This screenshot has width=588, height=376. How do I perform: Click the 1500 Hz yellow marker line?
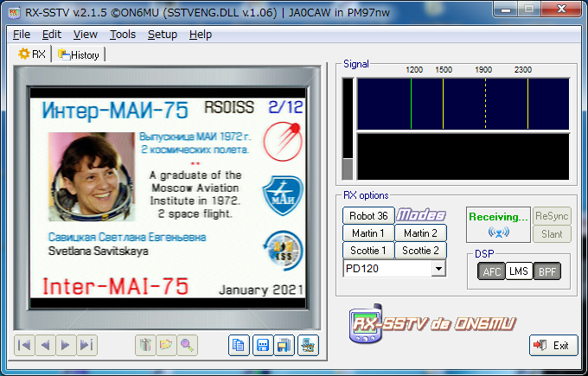click(444, 104)
